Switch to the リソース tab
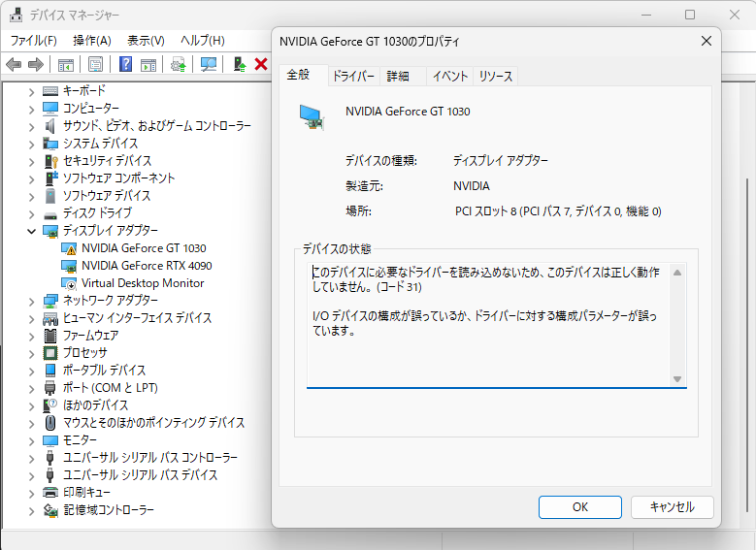The width and height of the screenshot is (756, 550). 496,77
